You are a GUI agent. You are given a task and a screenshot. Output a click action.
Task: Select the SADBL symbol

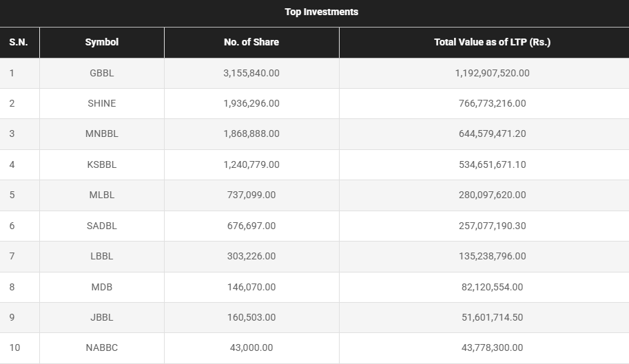(102, 226)
